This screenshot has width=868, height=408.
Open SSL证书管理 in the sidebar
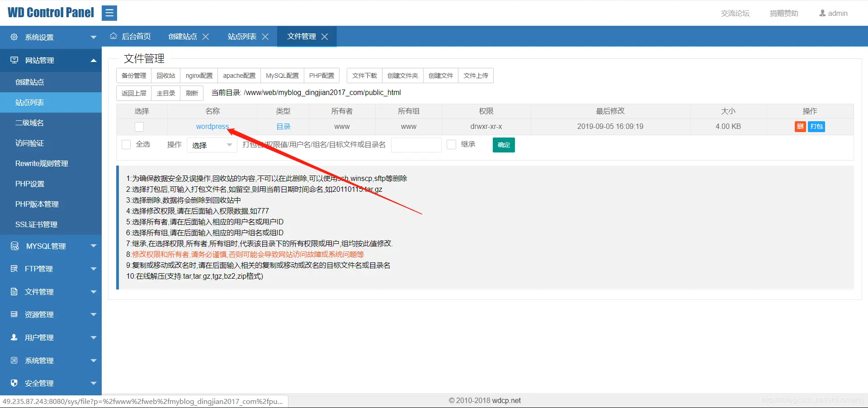(x=51, y=224)
